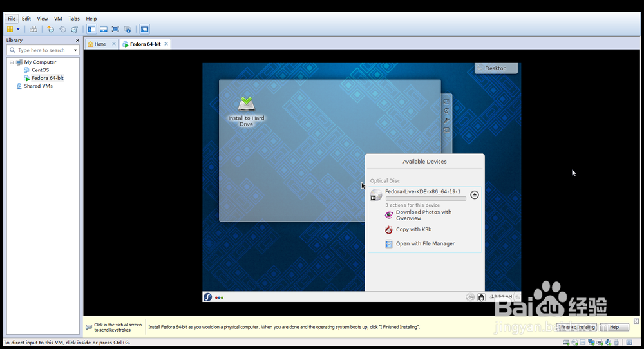Click the folder view resize handle icon
Screen dimensions: 644x349
[x=446, y=101]
